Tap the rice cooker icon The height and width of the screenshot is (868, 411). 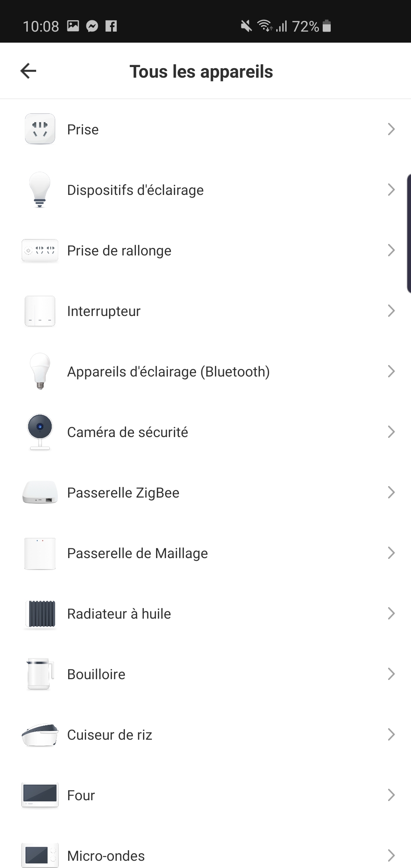40,734
